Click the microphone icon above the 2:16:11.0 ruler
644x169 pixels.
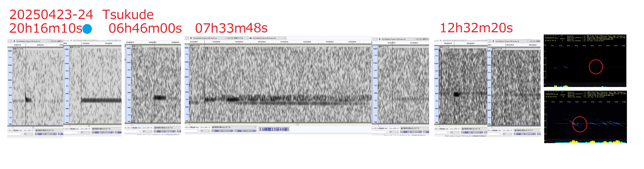(14, 41)
